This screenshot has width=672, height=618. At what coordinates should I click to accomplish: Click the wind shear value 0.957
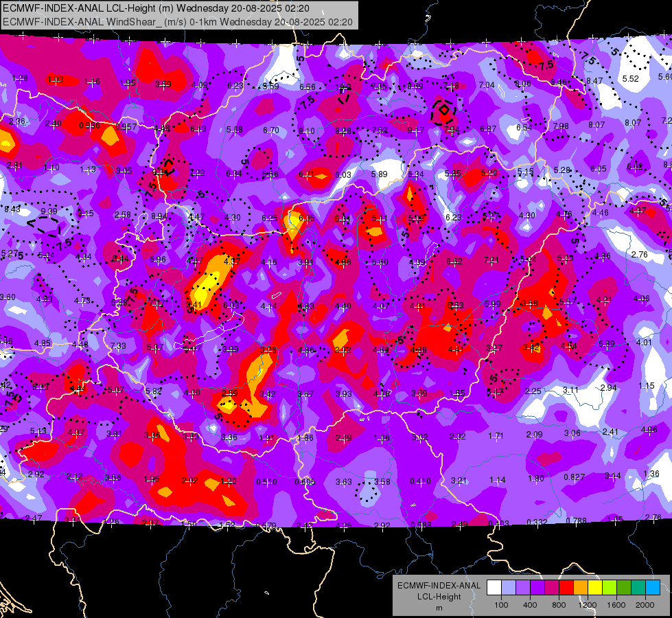(x=126, y=127)
